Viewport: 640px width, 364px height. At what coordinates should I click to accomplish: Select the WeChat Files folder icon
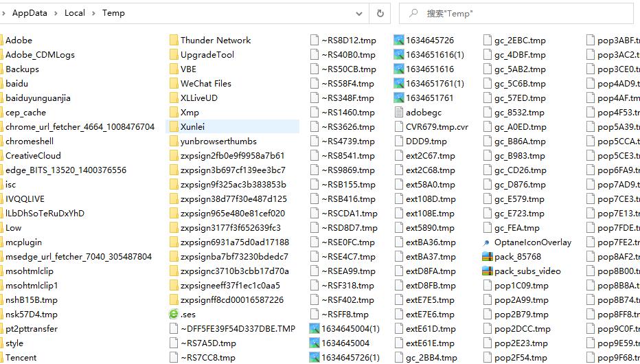click(x=174, y=83)
